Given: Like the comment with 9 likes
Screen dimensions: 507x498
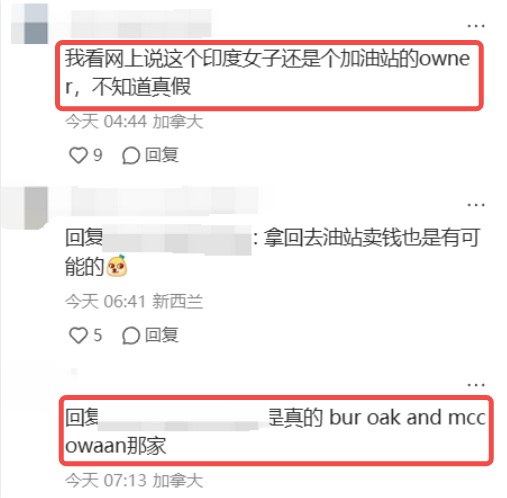Looking at the screenshot, I should (x=78, y=155).
